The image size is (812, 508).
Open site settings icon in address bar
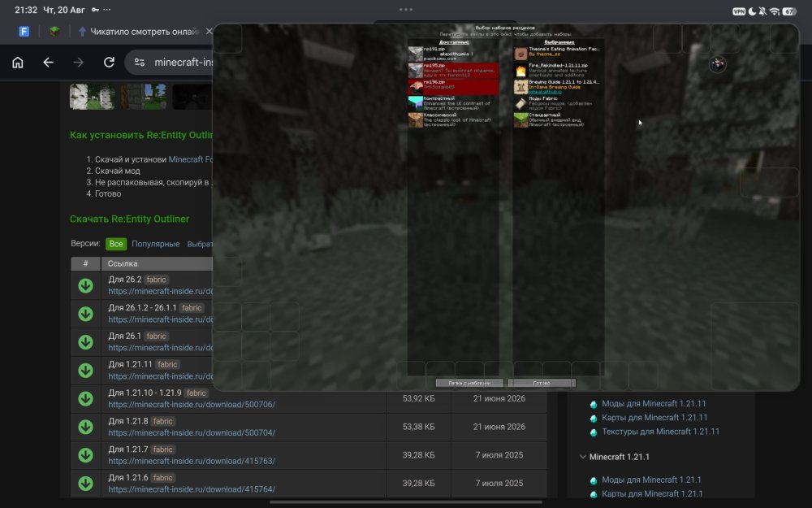pos(140,63)
